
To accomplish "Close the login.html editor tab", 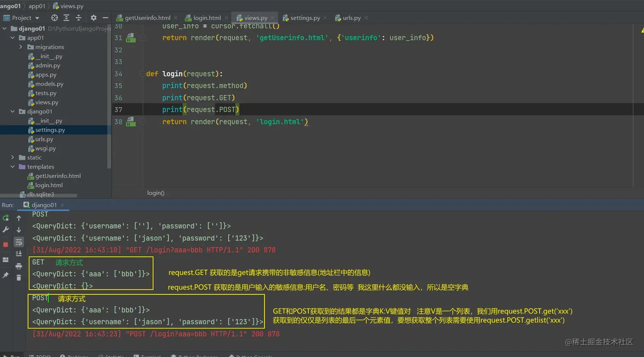I will [226, 18].
